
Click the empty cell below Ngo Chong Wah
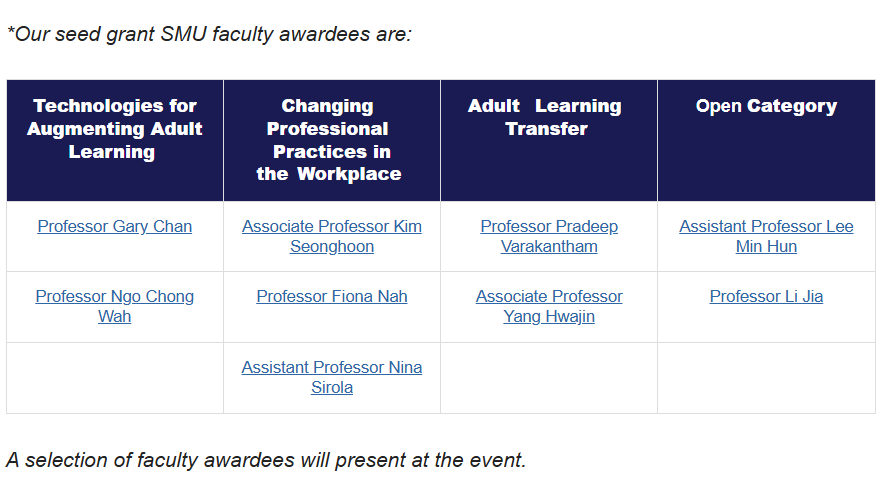(x=115, y=378)
